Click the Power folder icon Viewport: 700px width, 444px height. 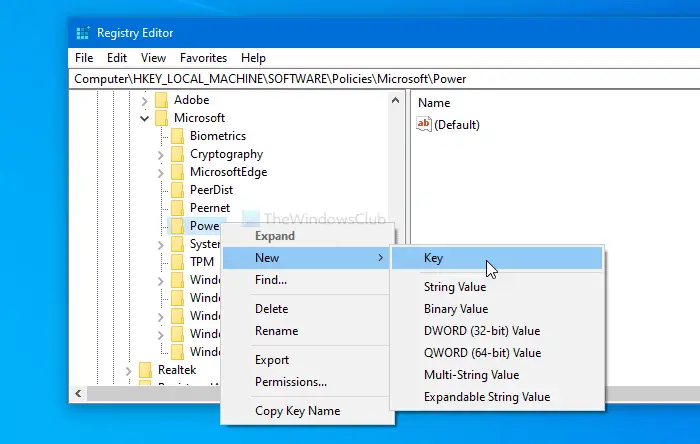(177, 226)
